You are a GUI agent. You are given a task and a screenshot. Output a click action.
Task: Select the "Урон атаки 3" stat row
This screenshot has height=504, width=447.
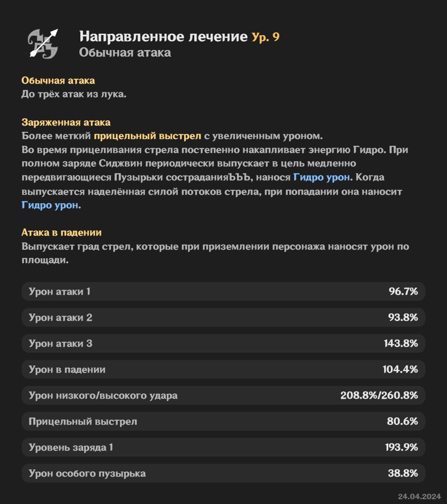tap(223, 343)
